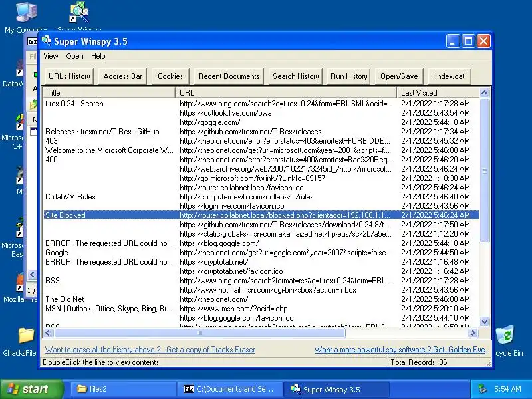
Task: Select the CollabVM Rules row
Action: pyautogui.click(x=261, y=197)
